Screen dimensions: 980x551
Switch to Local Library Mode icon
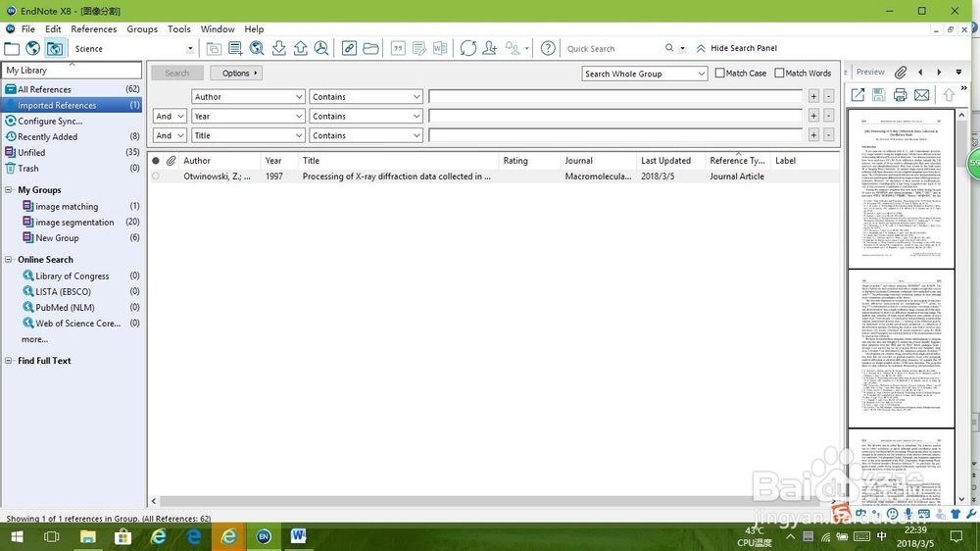[x=12, y=48]
